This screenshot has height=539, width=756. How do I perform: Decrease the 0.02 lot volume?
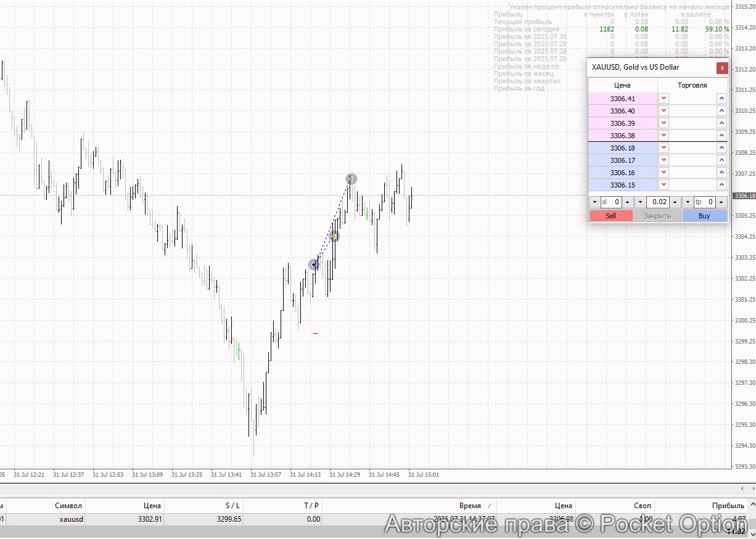[640, 202]
